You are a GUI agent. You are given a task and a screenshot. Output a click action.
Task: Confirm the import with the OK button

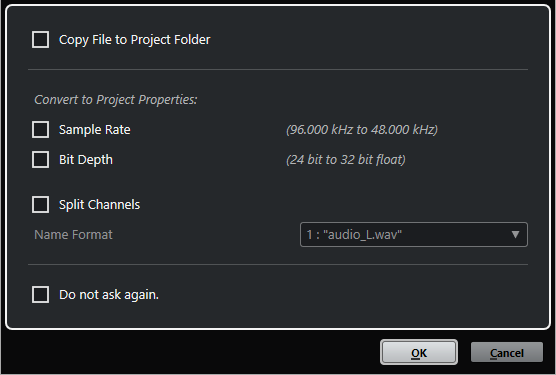pos(419,352)
